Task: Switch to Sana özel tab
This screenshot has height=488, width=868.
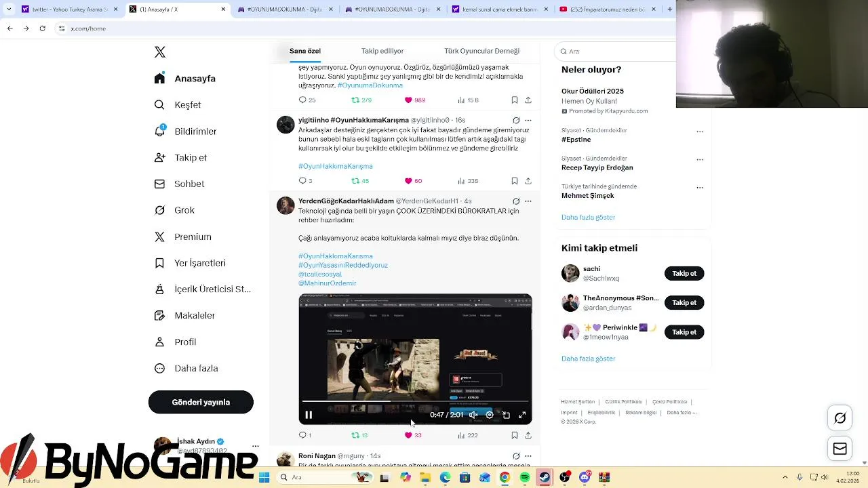Action: pyautogui.click(x=305, y=51)
